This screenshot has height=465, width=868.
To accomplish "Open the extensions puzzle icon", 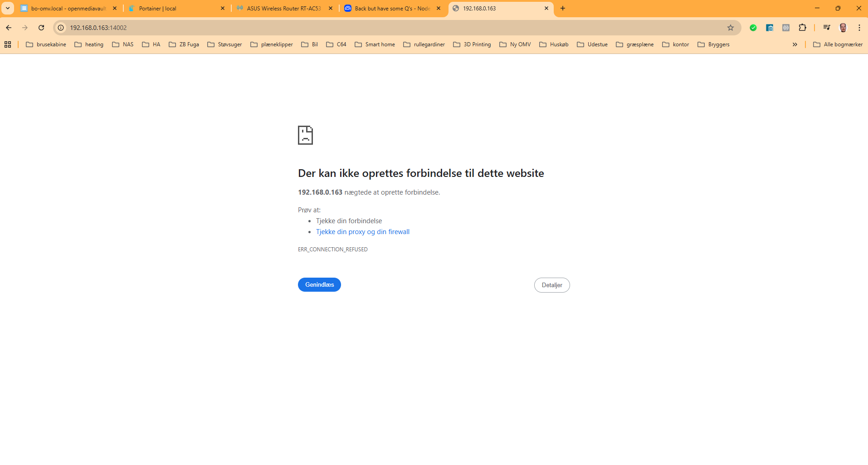I will tap(802, 28).
